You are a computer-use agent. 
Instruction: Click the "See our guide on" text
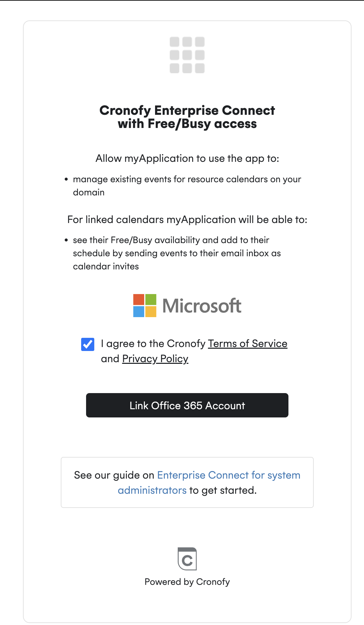114,475
